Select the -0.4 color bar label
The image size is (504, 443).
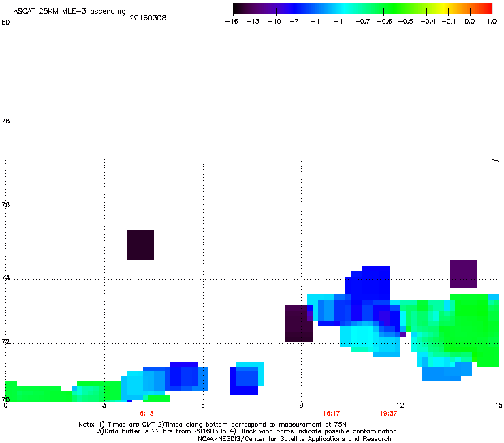coord(428,22)
